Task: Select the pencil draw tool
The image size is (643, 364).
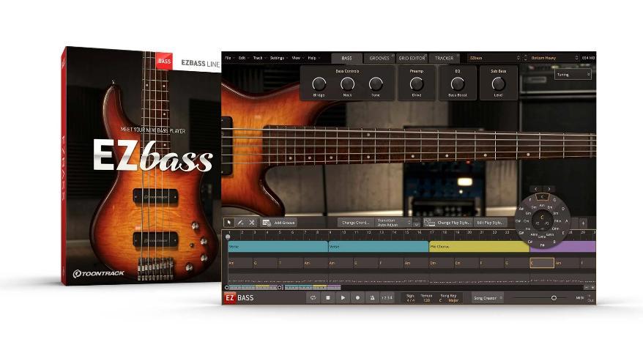Action: [240, 223]
